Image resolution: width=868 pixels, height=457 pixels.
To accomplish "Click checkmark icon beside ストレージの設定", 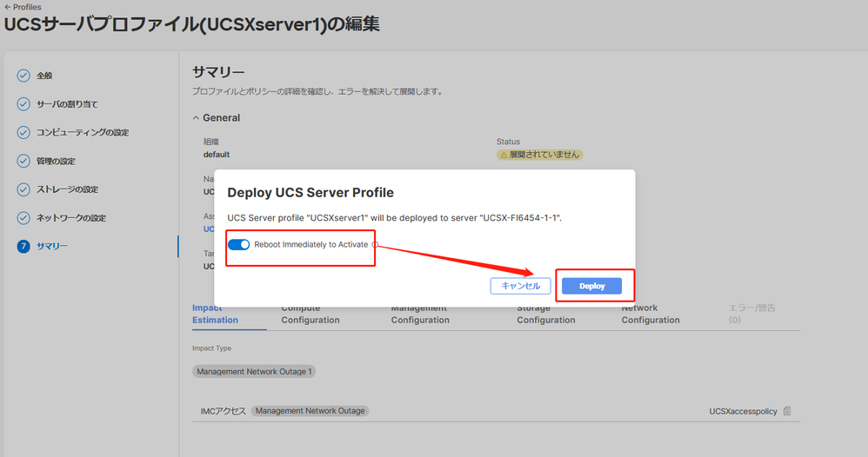I will (23, 189).
